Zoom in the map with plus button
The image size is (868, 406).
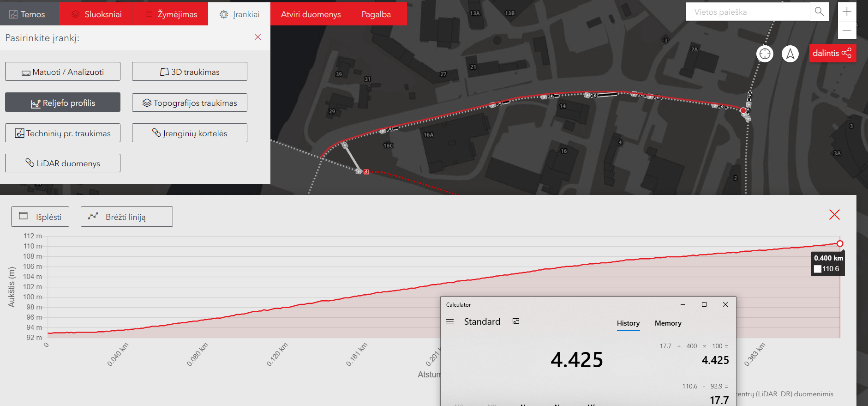[x=847, y=12]
